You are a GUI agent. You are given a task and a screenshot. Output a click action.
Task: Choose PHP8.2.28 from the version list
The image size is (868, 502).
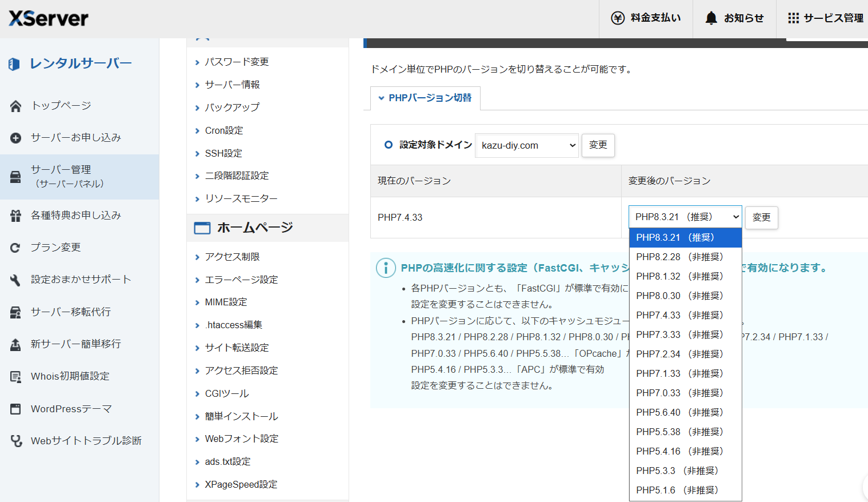pos(679,257)
